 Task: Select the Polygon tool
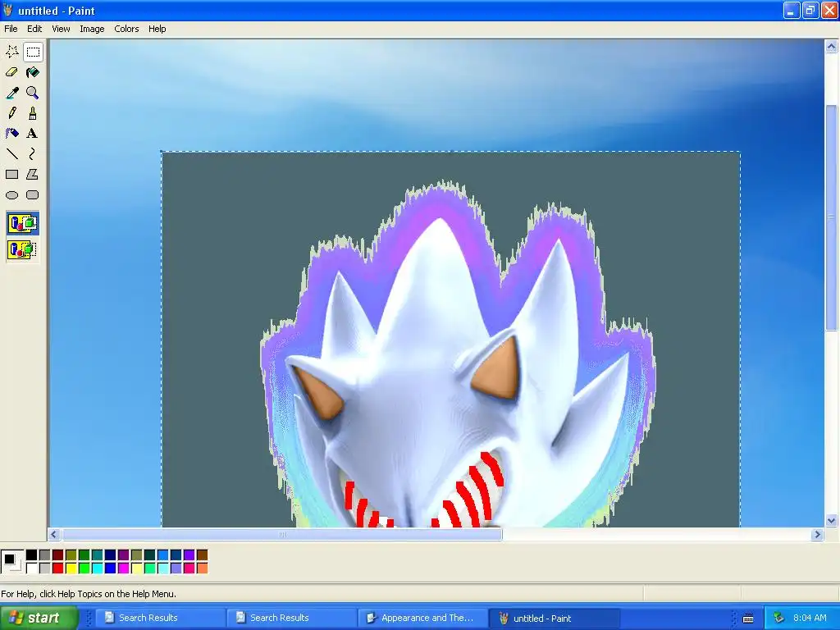coord(33,174)
